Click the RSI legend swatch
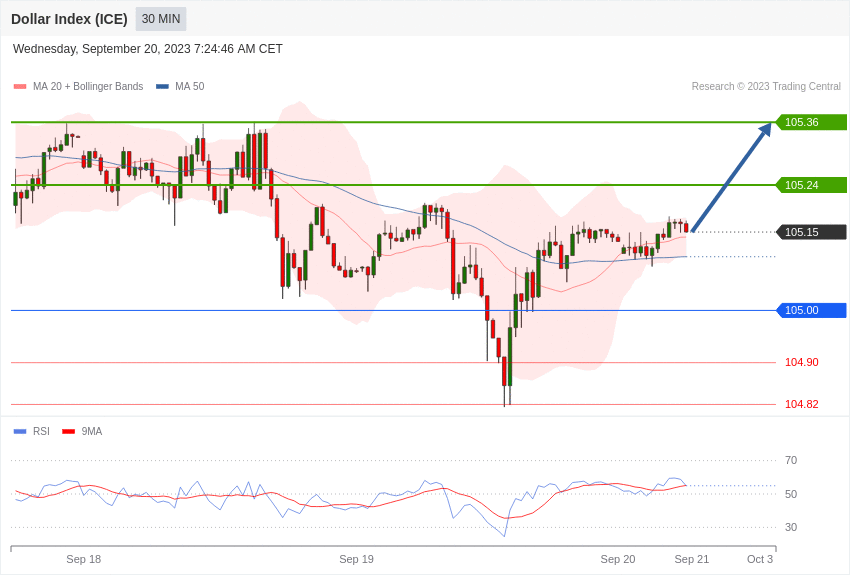This screenshot has height=576, width=850. [20, 431]
